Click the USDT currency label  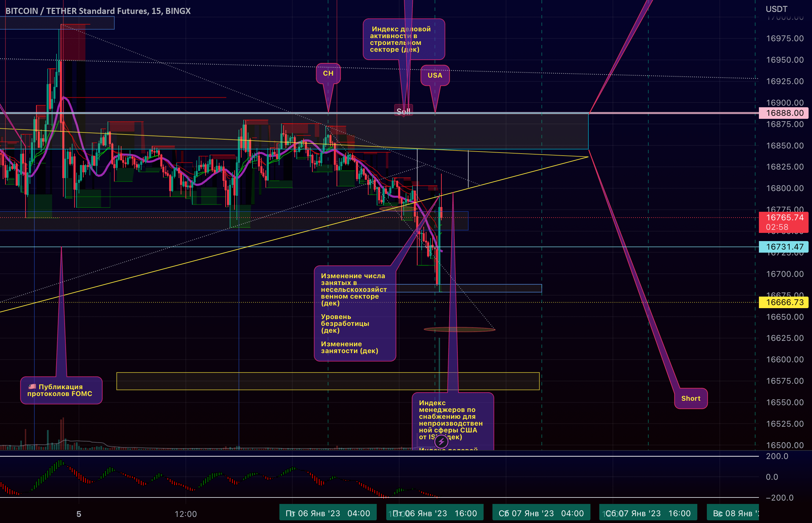click(776, 9)
